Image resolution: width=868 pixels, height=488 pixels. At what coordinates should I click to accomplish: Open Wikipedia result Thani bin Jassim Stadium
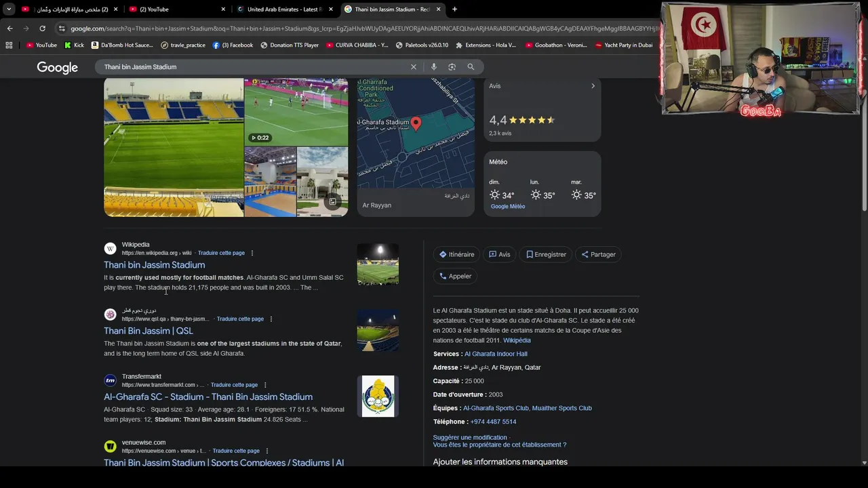click(x=154, y=265)
